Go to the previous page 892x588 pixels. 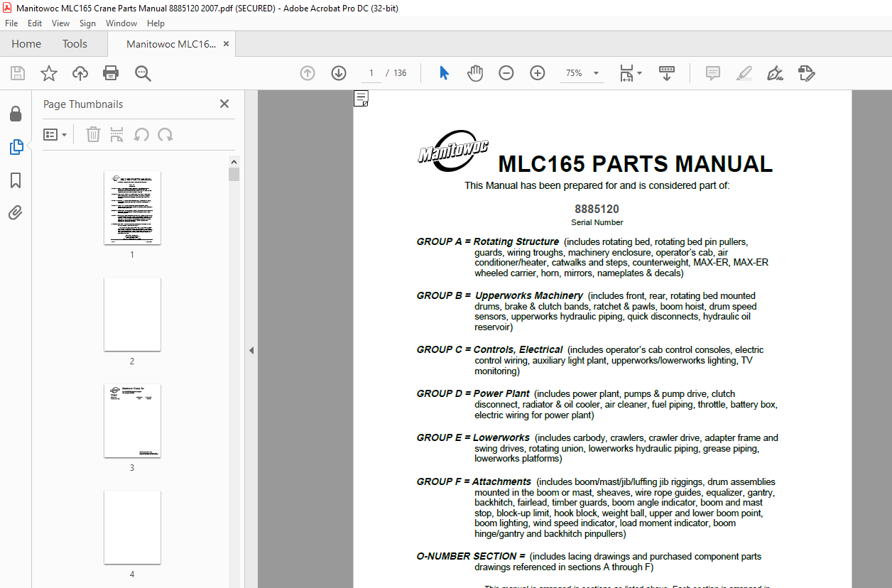[308, 73]
